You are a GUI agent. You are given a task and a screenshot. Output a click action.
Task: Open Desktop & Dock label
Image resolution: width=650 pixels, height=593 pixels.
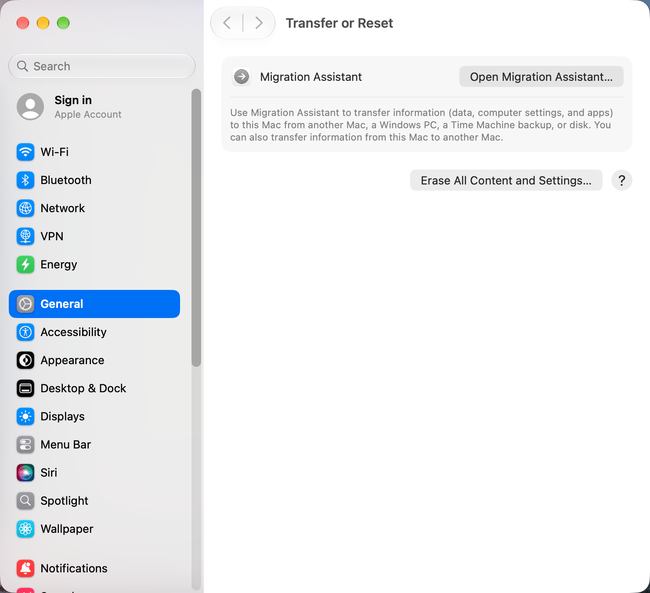[x=83, y=388]
